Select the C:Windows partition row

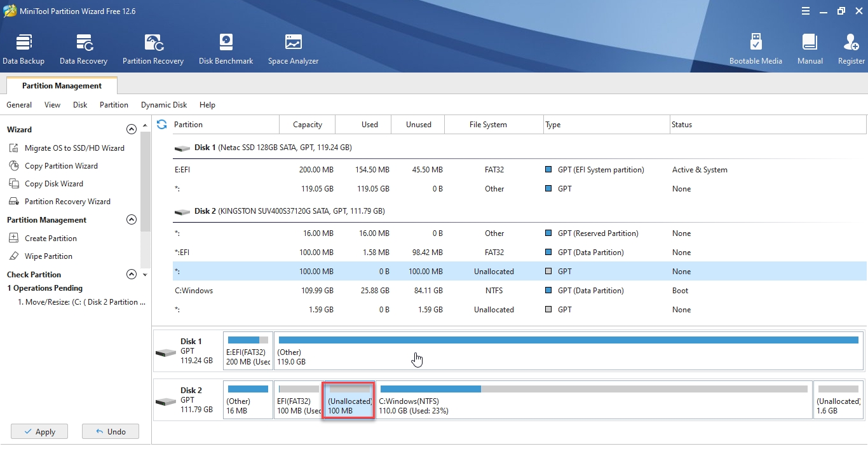(x=519, y=291)
